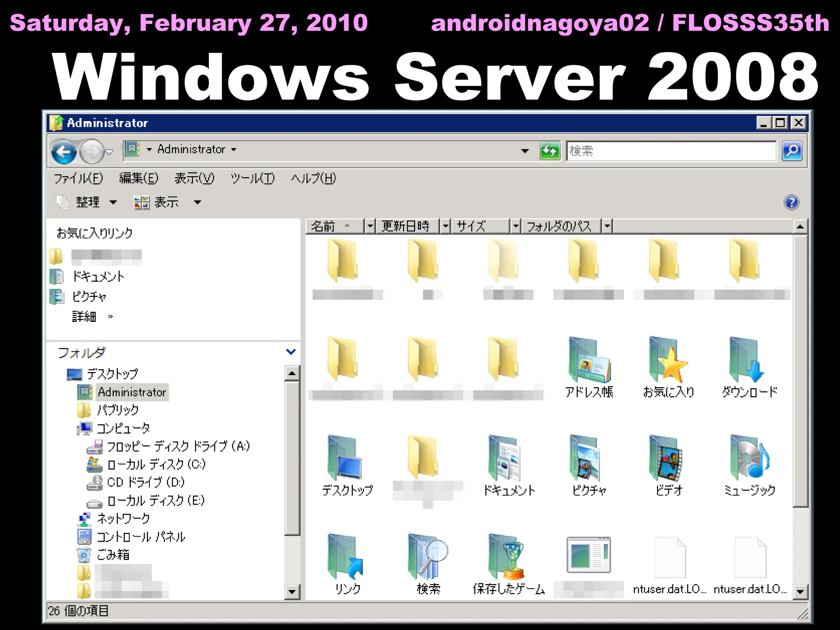Viewport: 840px width, 630px height.
Task: Select ローカル ディスク (E:) in tree
Action: pos(146,500)
